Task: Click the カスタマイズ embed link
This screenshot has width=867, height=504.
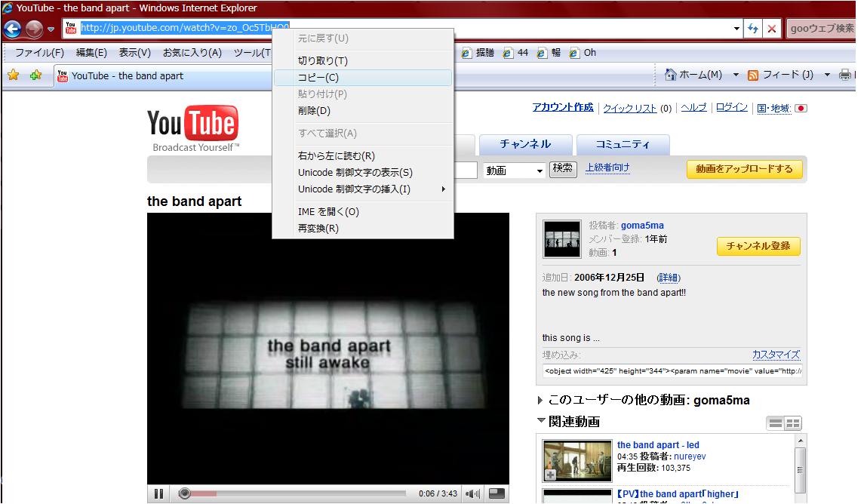Action: click(x=776, y=355)
